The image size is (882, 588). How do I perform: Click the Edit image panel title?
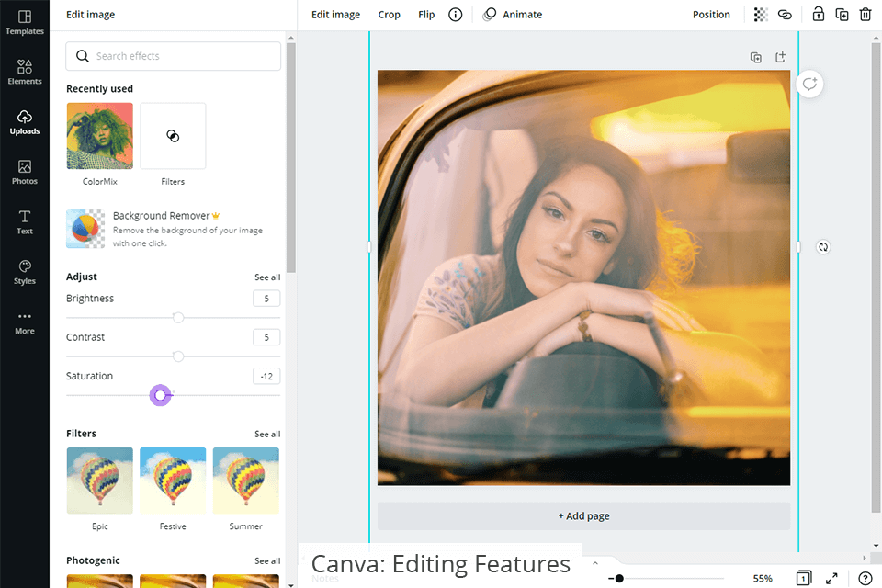[x=91, y=15]
